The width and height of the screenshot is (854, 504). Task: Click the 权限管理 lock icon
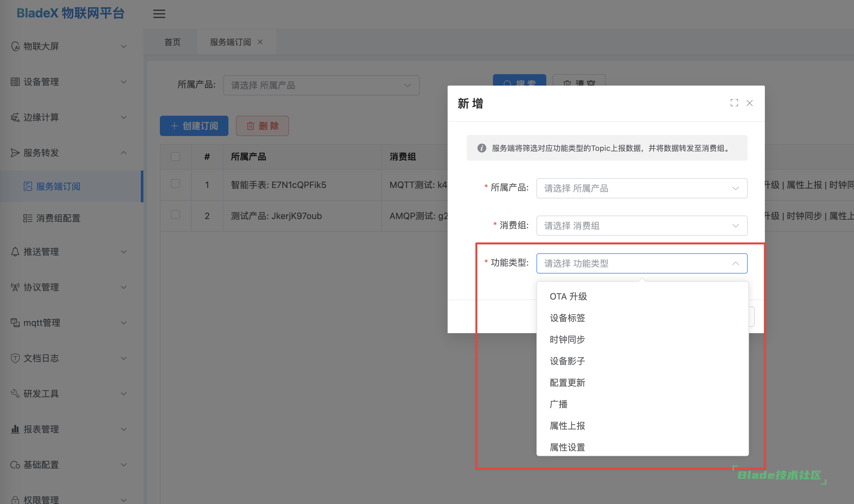(x=15, y=500)
